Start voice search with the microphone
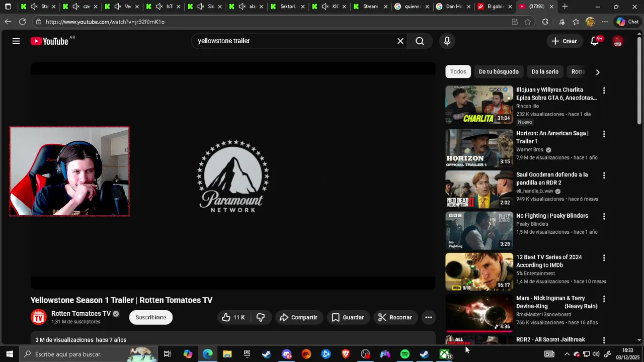 click(447, 41)
